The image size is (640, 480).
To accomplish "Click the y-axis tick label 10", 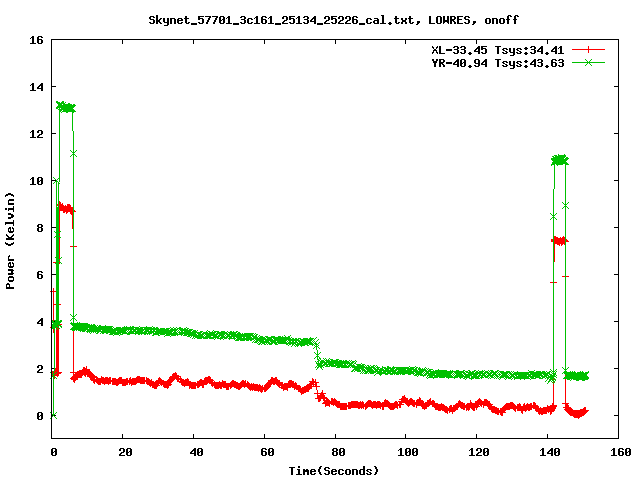I will (36, 181).
